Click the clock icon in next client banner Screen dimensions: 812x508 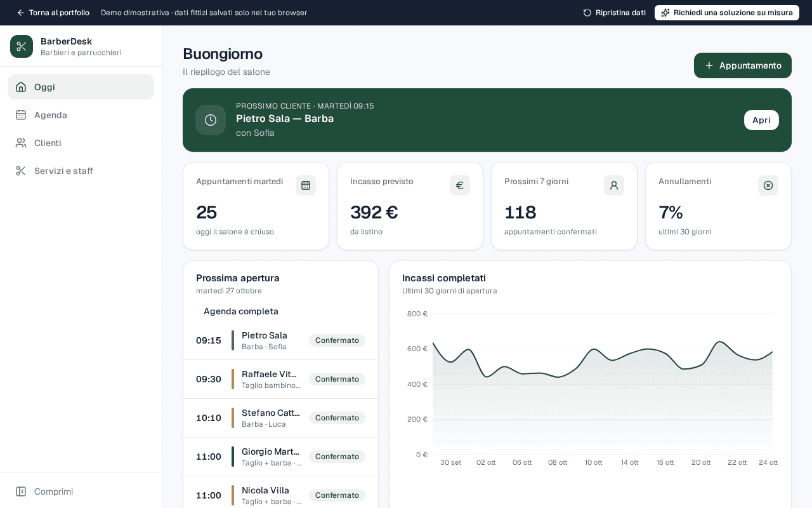[211, 120]
